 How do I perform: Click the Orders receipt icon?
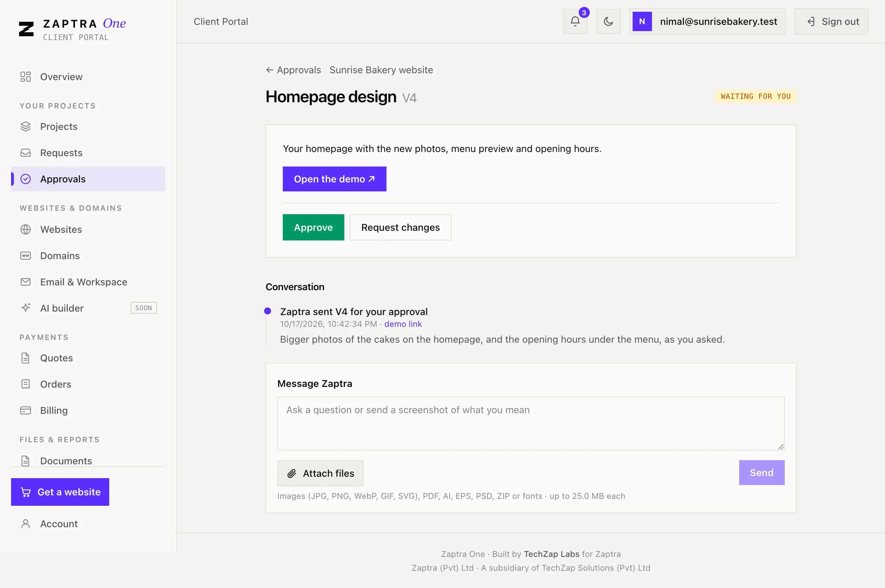(x=26, y=385)
